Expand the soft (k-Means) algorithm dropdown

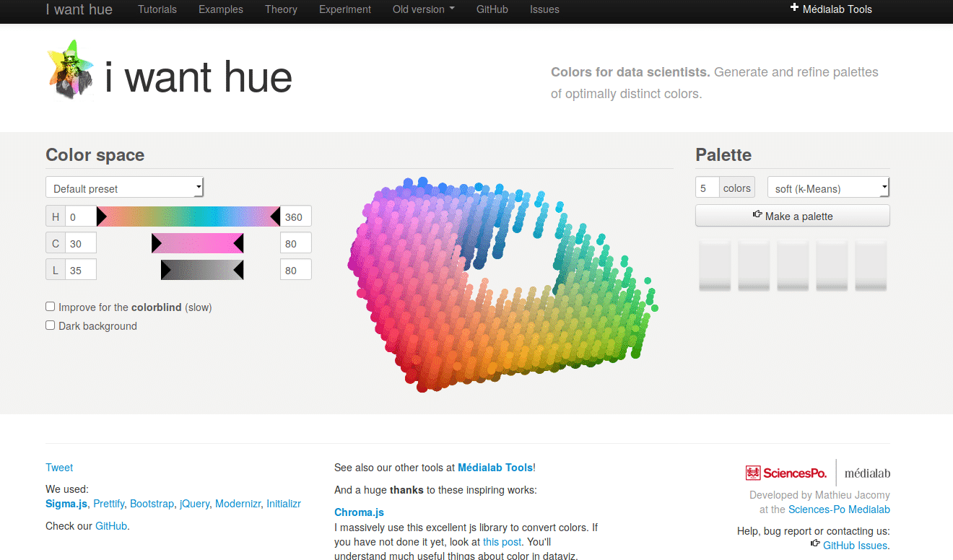(x=828, y=188)
